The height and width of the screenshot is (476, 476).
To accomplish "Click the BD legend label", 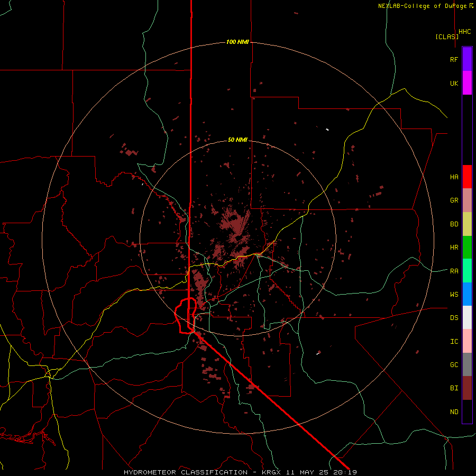I will (454, 224).
